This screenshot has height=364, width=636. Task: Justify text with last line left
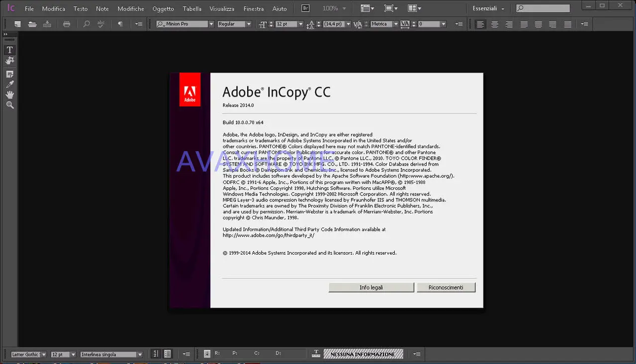click(524, 24)
